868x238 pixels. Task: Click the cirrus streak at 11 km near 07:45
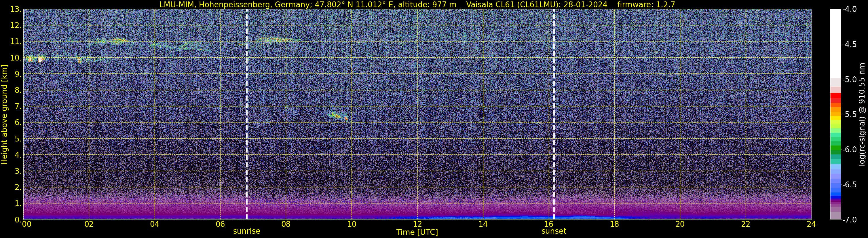click(x=277, y=40)
